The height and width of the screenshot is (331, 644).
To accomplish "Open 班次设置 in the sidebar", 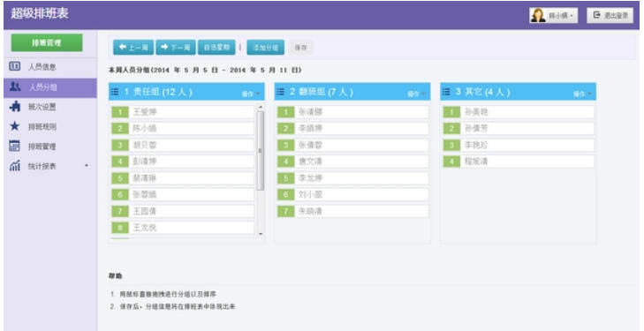I will (50, 107).
